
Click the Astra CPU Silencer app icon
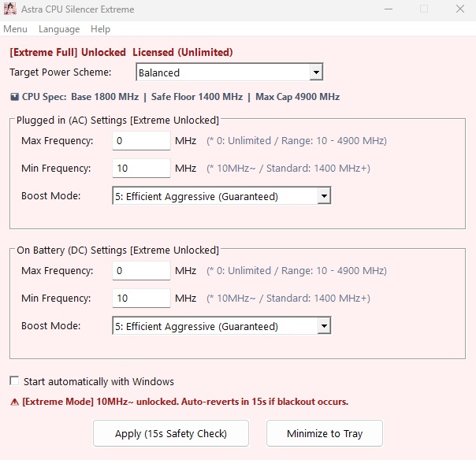coord(9,9)
